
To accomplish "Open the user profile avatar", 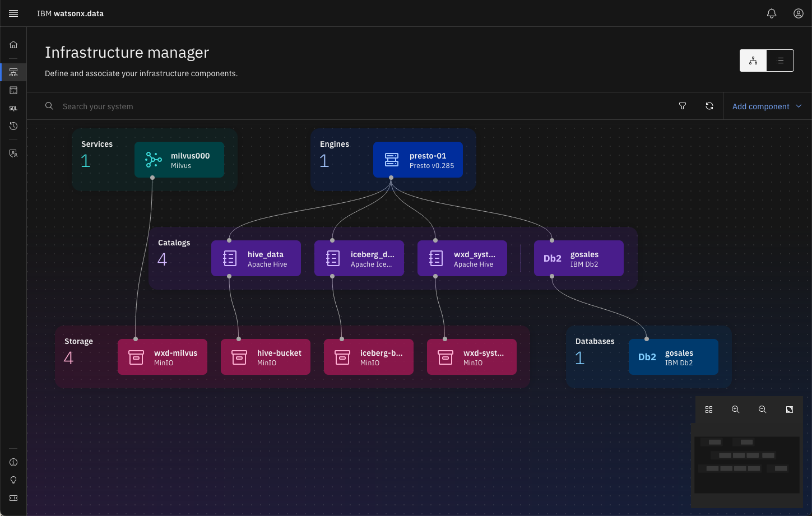I will click(x=799, y=13).
